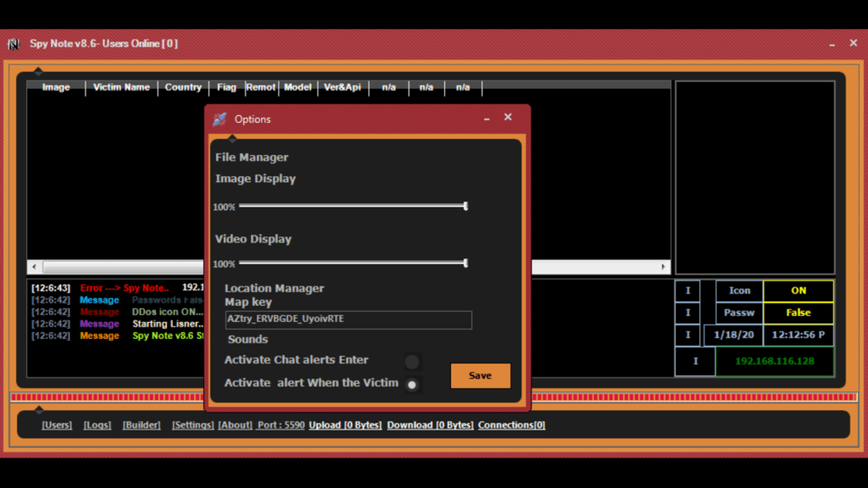Select the Flag column header
This screenshot has width=868, height=488.
click(226, 87)
